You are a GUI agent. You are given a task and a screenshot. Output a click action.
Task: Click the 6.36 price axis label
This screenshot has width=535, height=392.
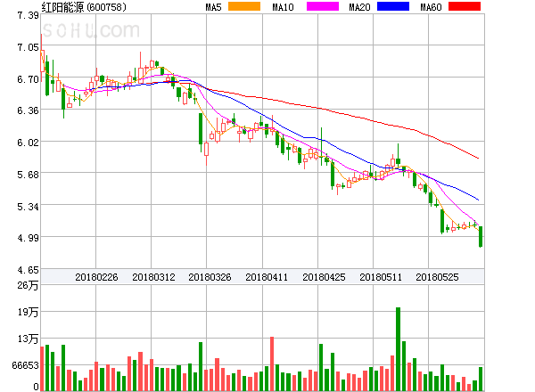28,110
